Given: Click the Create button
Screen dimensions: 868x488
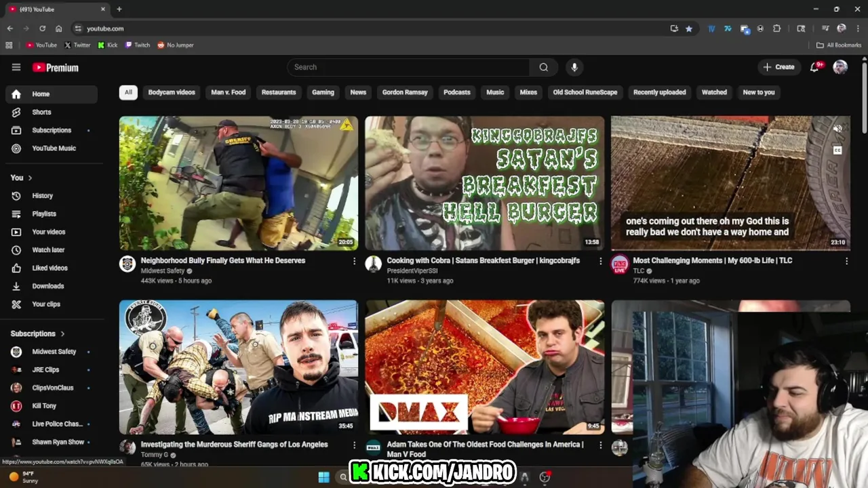Looking at the screenshot, I should click(778, 67).
